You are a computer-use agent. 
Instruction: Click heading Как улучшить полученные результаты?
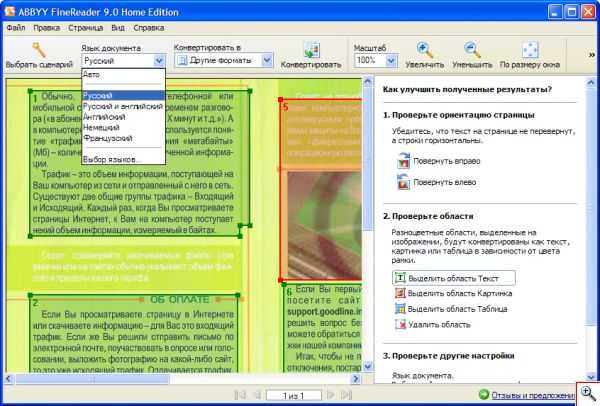(x=467, y=90)
